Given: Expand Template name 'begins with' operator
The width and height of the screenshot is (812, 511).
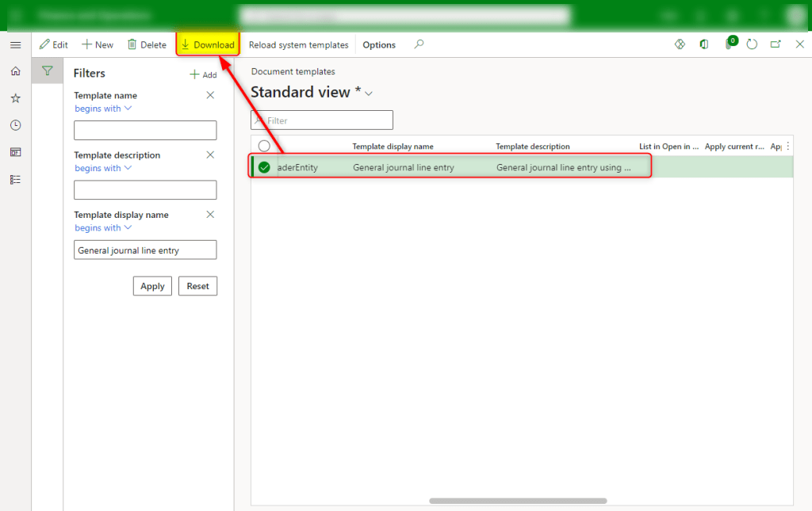Looking at the screenshot, I should (x=103, y=109).
